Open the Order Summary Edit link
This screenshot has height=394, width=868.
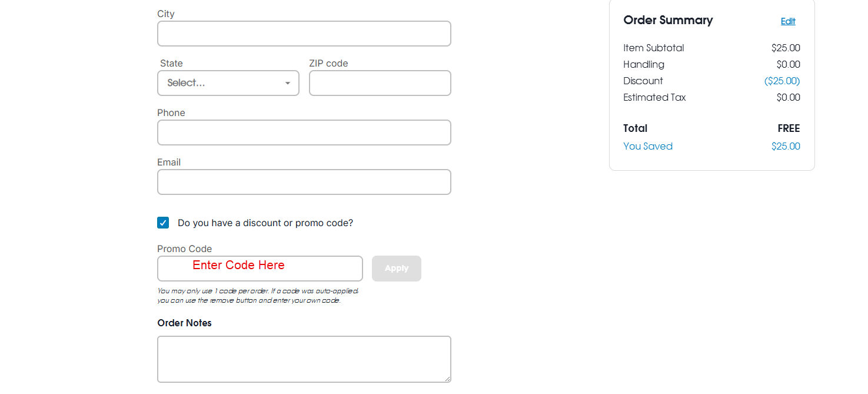coord(788,21)
